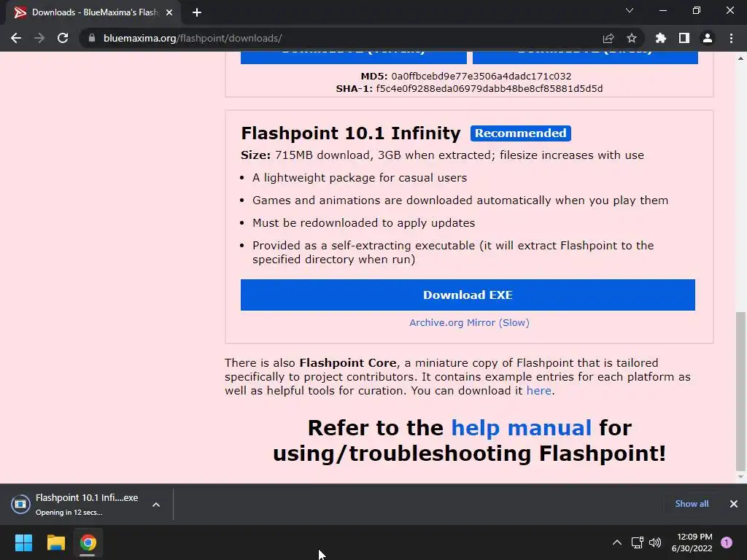
Task: Click the padlock site info icon
Action: 92,38
